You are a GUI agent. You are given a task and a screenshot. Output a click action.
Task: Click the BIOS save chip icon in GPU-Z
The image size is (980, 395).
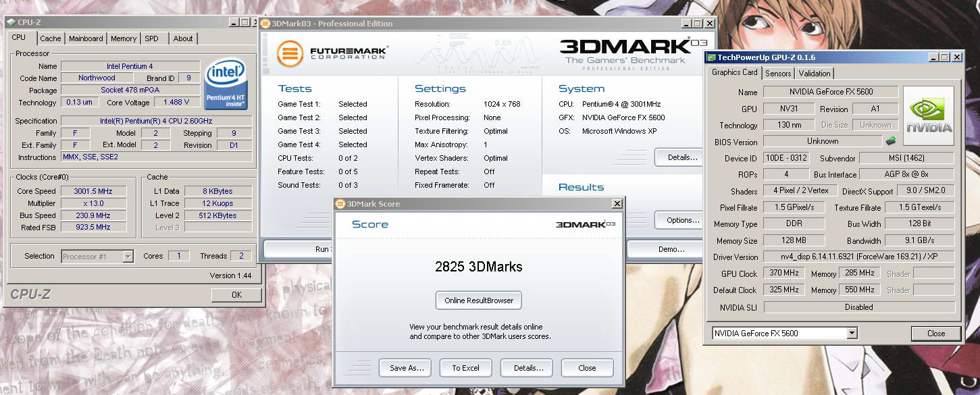coord(892,141)
